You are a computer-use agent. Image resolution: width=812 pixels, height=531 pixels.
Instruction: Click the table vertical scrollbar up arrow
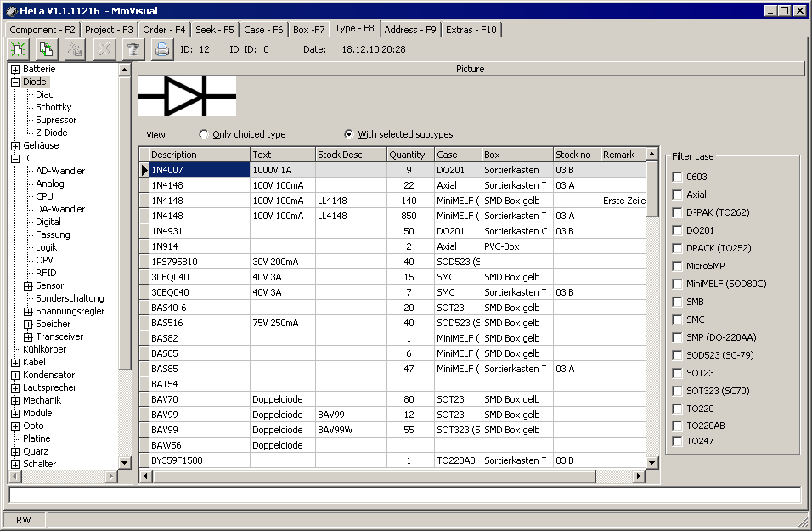coord(652,154)
